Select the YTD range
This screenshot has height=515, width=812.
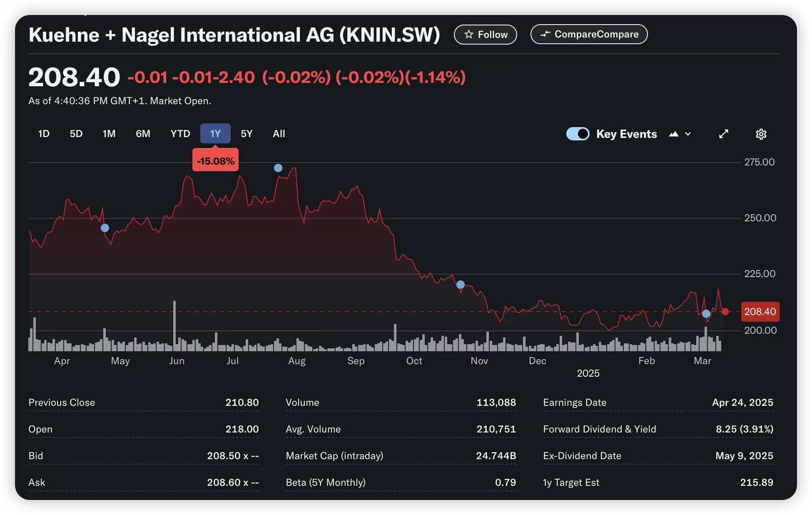pyautogui.click(x=180, y=134)
